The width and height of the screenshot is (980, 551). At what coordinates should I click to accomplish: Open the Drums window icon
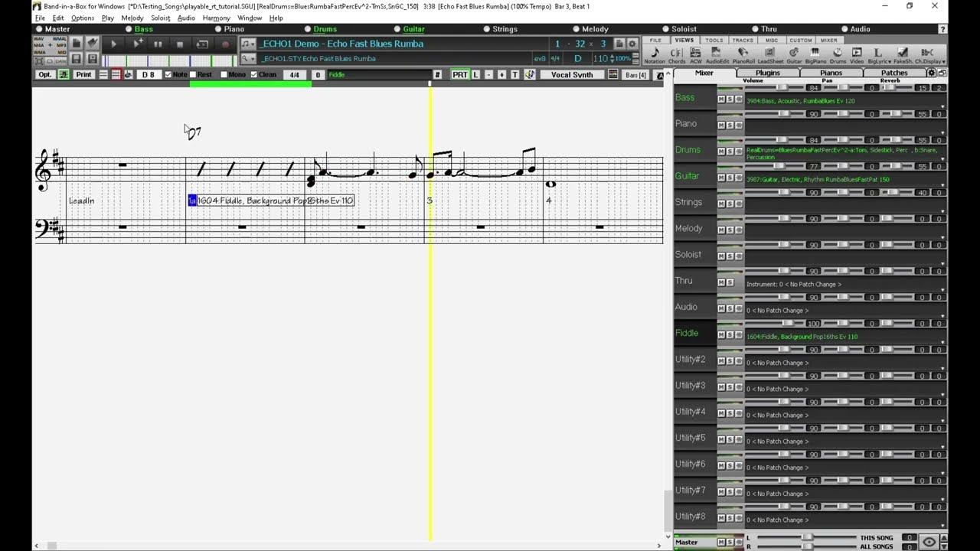pos(838,56)
